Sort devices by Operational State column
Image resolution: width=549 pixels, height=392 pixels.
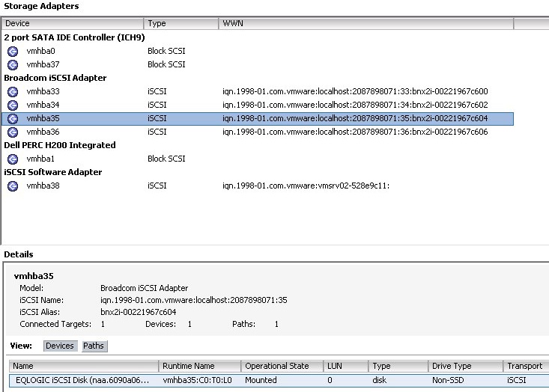(x=282, y=366)
